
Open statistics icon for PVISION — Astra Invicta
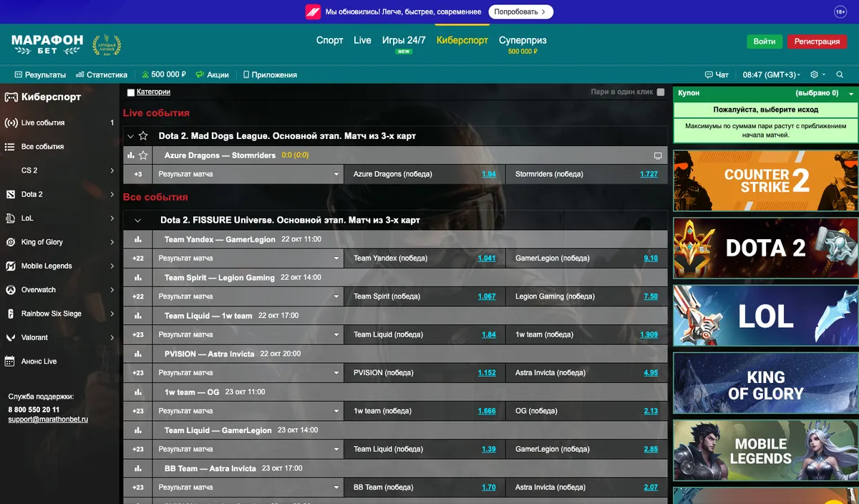[138, 354]
